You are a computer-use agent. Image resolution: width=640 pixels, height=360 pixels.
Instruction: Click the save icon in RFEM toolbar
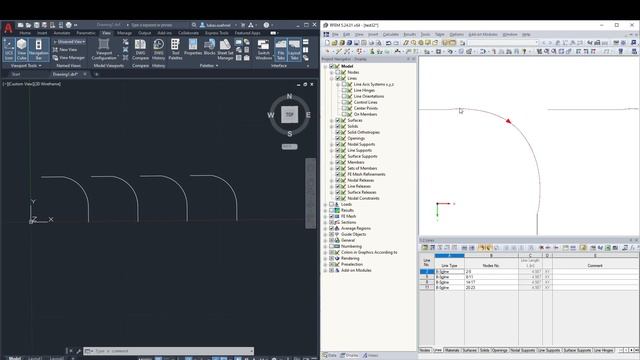point(356,42)
